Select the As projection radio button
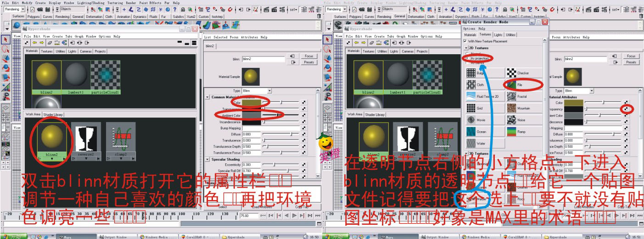The width and height of the screenshot is (644, 239). point(467,59)
